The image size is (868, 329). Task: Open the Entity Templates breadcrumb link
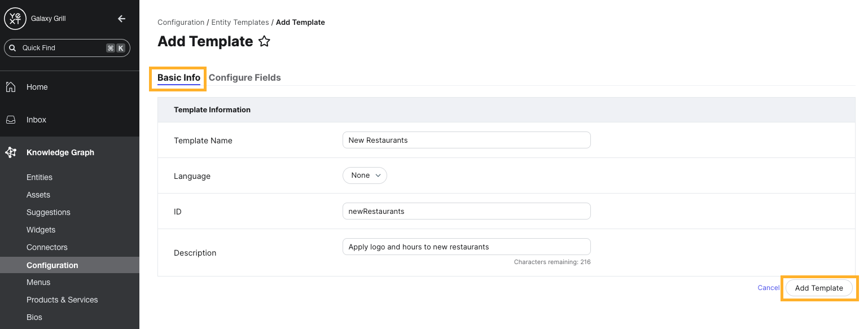240,22
